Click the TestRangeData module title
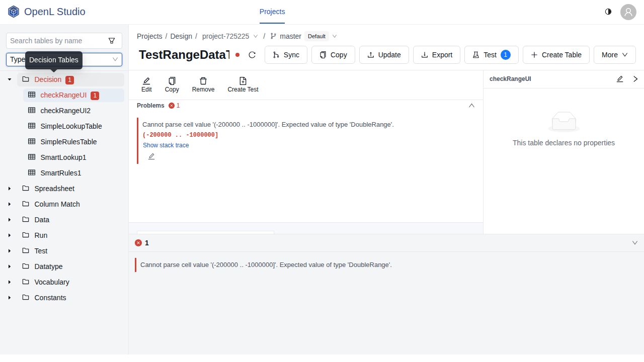This screenshot has width=644, height=362. click(x=184, y=55)
